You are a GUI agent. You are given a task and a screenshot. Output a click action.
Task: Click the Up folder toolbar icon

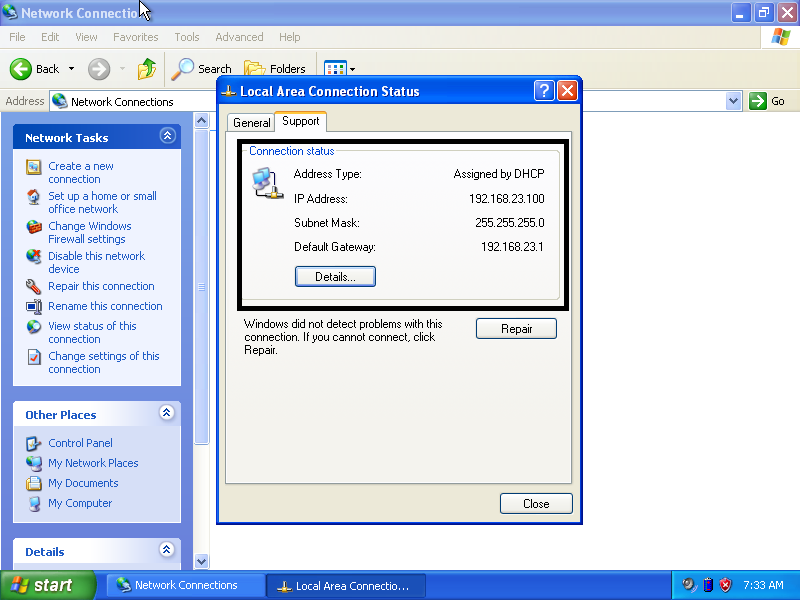pos(145,69)
